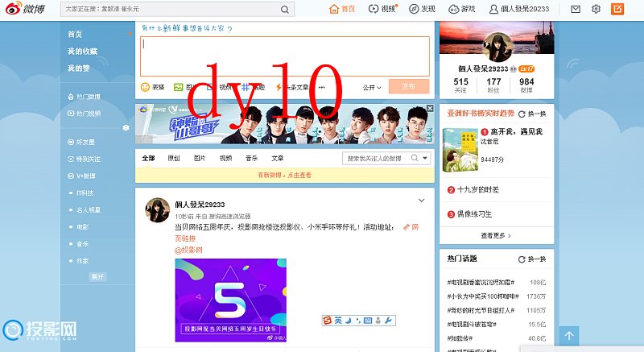
Task: Open the more options ellipsis in composer
Action: point(321,87)
